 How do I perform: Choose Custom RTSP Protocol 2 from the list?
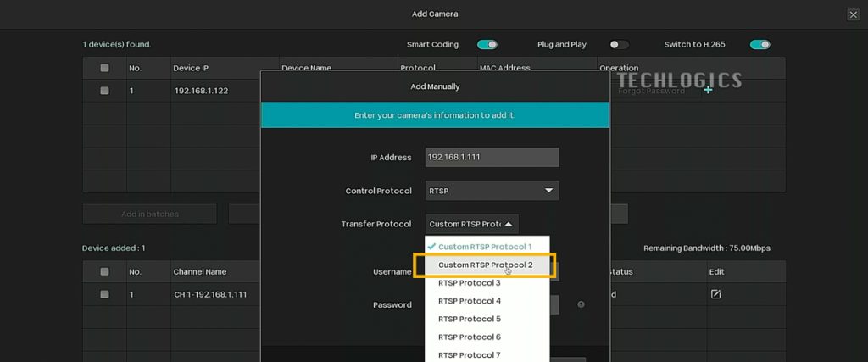click(x=485, y=265)
